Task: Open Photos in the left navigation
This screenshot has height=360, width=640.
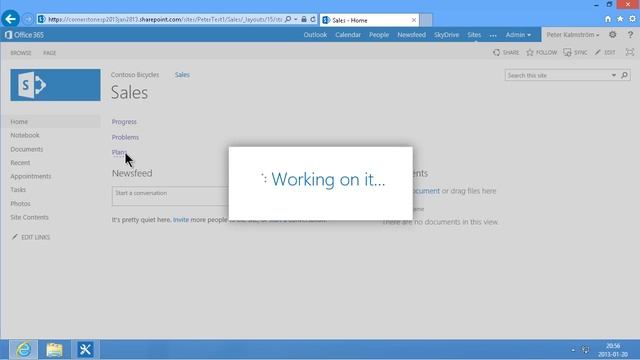Action: click(x=20, y=204)
